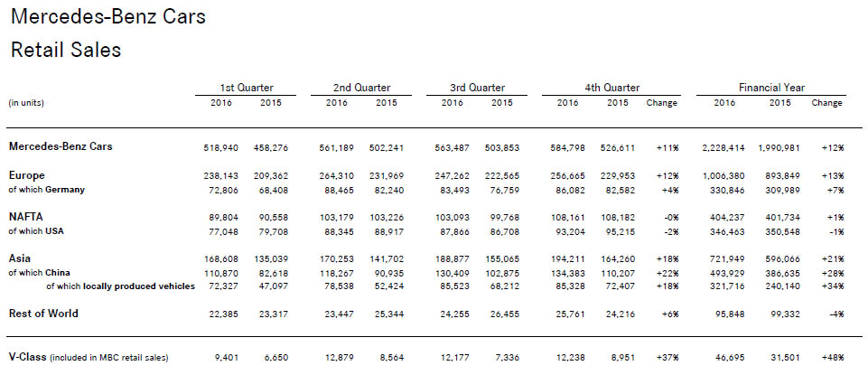Screen dimensions: 868x375
Task: Click the Mercedes-Benz Cars page title
Action: point(108,16)
